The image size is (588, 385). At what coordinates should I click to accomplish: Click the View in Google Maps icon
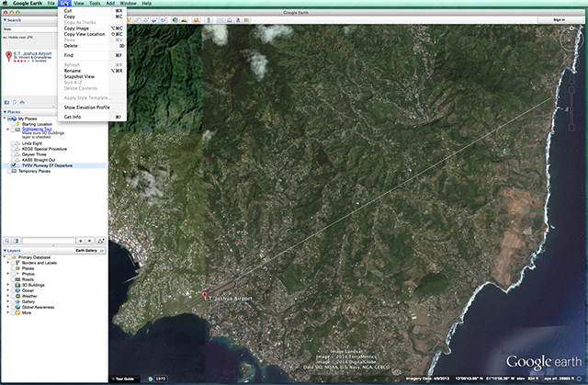pyautogui.click(x=238, y=20)
